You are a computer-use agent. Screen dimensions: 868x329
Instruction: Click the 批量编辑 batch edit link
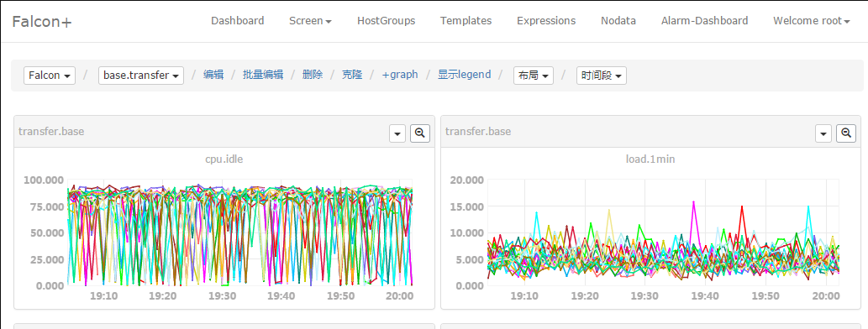point(263,75)
